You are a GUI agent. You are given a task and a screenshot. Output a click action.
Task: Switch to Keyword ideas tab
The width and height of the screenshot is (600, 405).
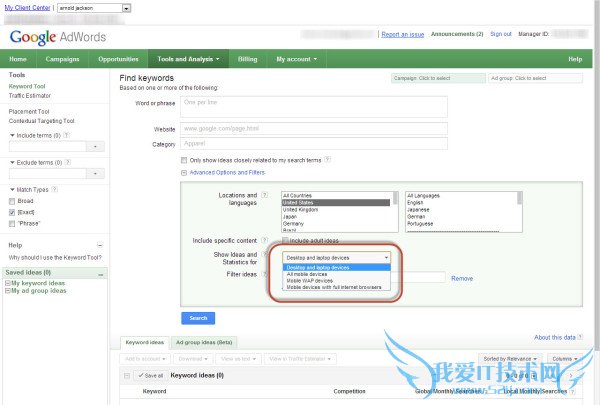pyautogui.click(x=145, y=342)
